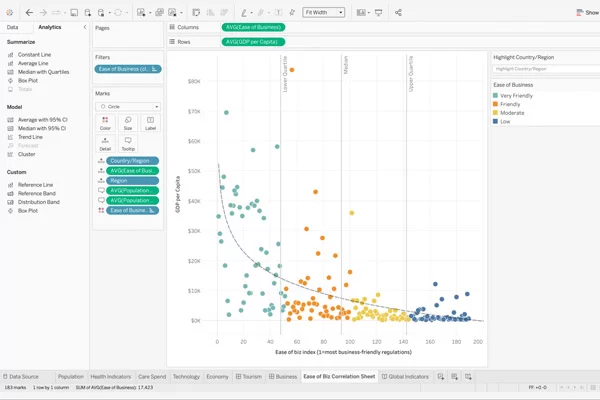Select the Very Friendly legend color
The height and width of the screenshot is (400, 600).
pos(497,95)
